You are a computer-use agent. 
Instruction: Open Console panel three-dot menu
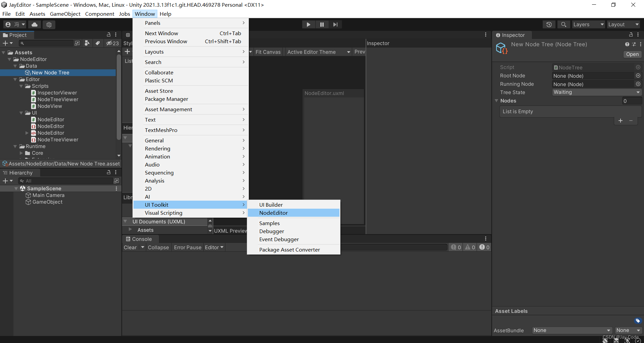pyautogui.click(x=485, y=238)
